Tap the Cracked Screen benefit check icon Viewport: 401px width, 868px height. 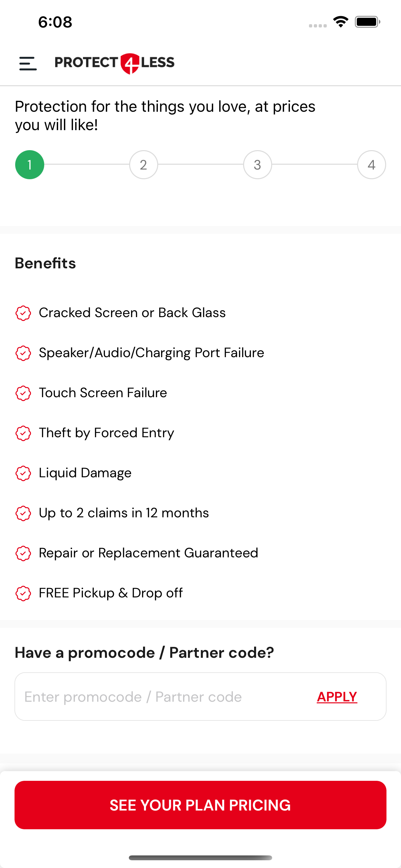pyautogui.click(x=23, y=313)
